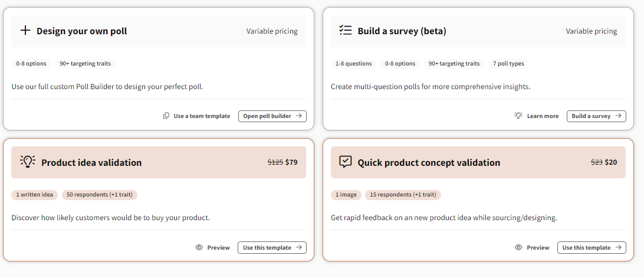
Task: Open the Use a team template link
Action: (202, 116)
